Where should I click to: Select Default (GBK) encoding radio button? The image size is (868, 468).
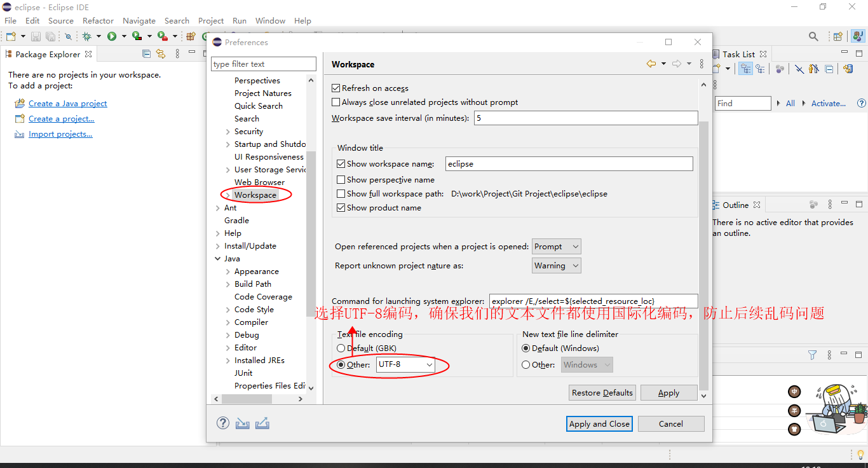click(x=341, y=348)
